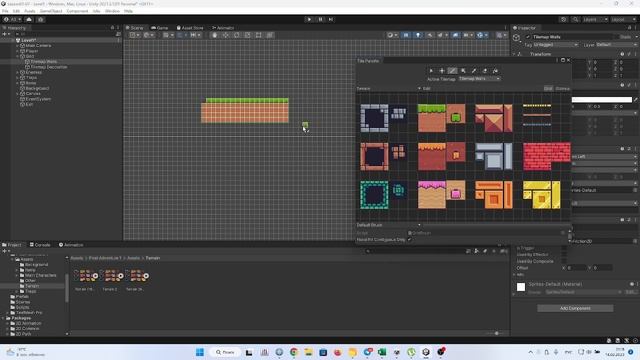Select the Box fill tool in Tile Palette
The image size is (640, 360).
click(x=463, y=71)
